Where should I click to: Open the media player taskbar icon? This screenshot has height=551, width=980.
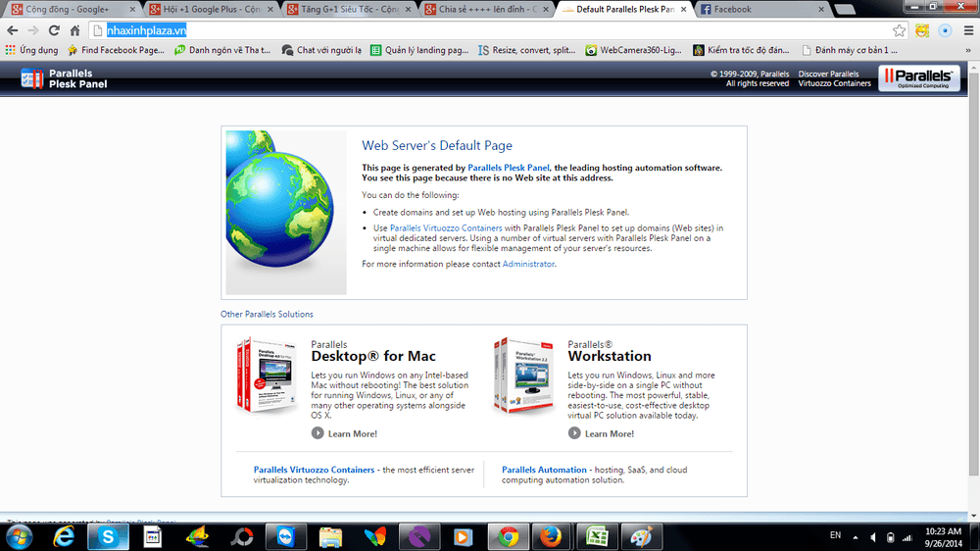tap(464, 537)
